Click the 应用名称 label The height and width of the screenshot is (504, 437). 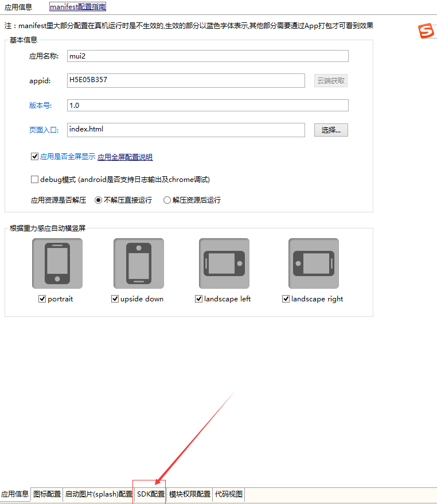click(x=44, y=56)
